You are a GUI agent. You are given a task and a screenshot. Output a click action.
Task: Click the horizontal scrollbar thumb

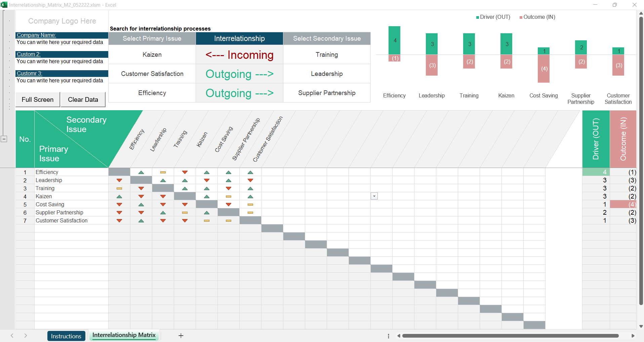[510, 336]
